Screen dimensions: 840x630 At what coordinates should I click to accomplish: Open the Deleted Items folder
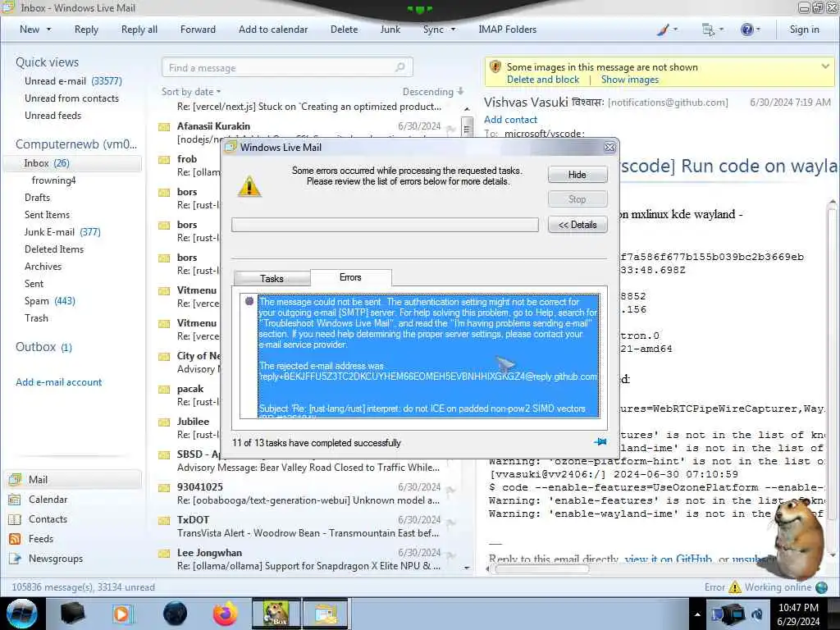pos(54,249)
